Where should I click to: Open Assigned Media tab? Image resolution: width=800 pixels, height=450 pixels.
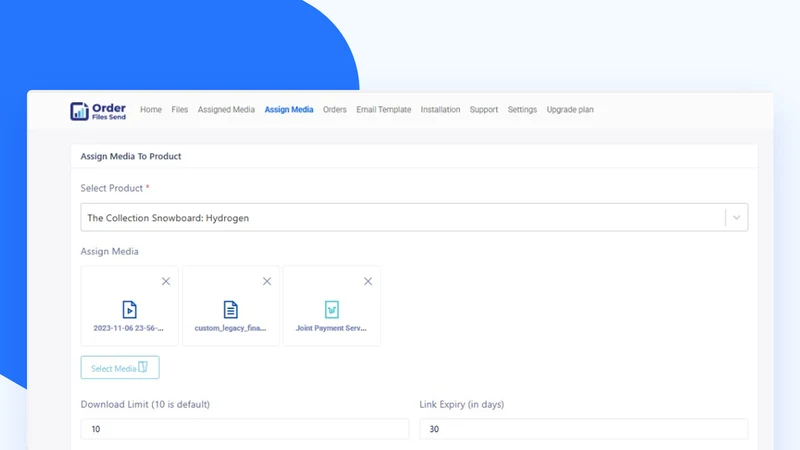point(226,110)
